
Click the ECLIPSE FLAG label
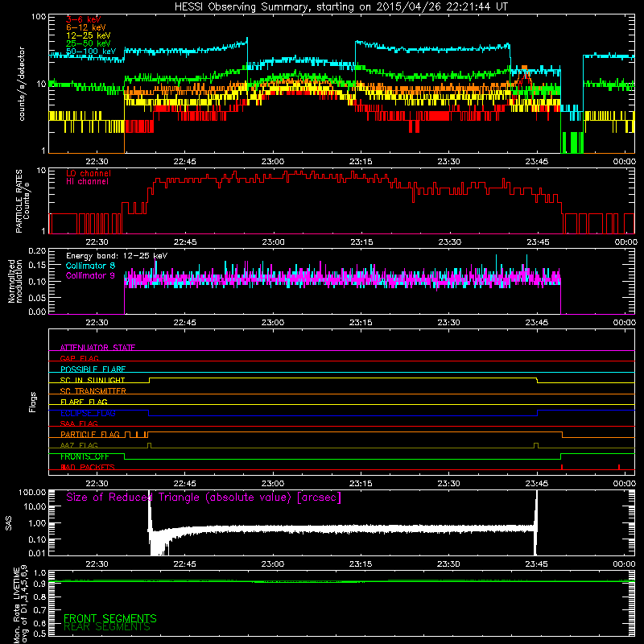pyautogui.click(x=88, y=413)
